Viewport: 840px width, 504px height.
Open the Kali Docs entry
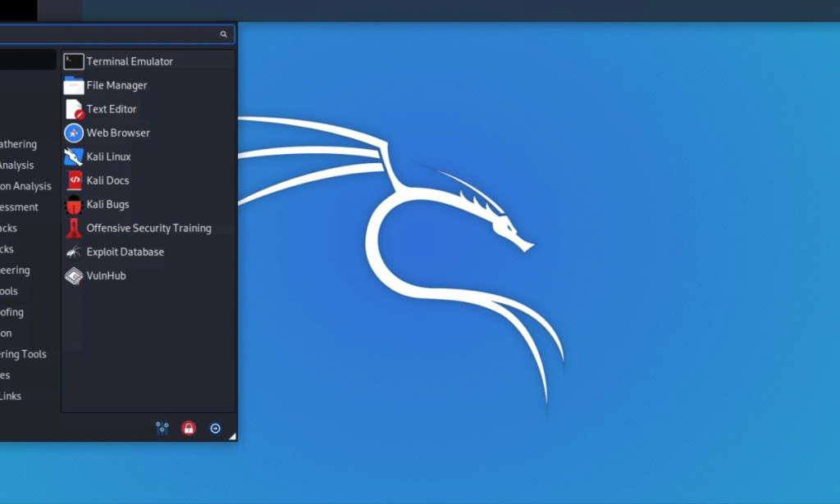pyautogui.click(x=148, y=180)
